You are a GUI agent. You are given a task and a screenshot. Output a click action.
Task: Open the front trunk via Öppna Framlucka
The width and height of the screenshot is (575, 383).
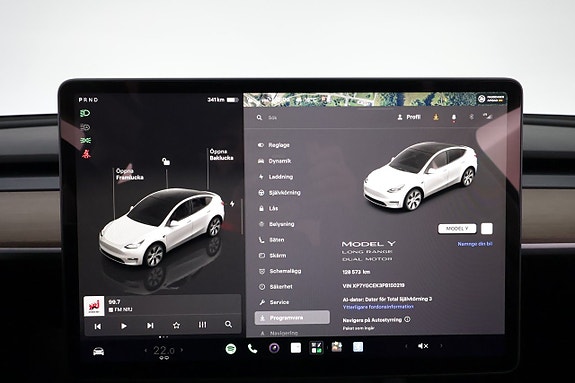tap(129, 174)
